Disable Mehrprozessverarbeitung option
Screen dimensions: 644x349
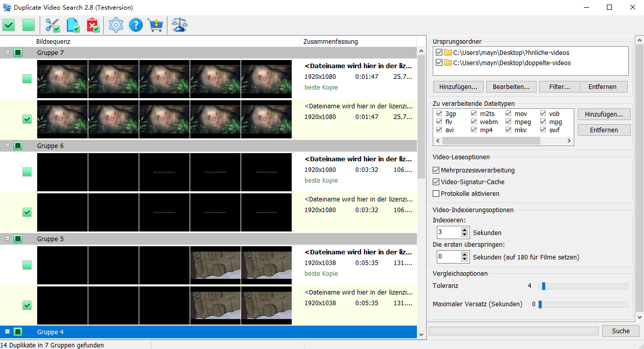[x=436, y=170]
